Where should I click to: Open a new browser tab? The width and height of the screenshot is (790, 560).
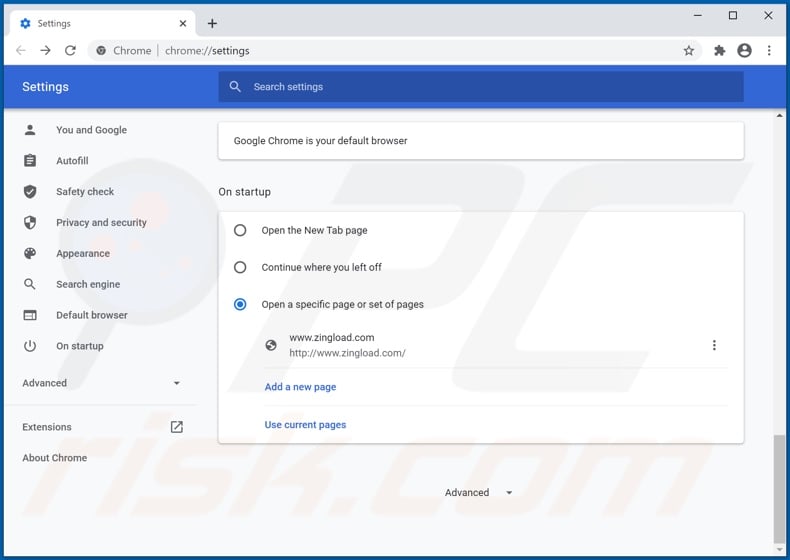pyautogui.click(x=212, y=23)
